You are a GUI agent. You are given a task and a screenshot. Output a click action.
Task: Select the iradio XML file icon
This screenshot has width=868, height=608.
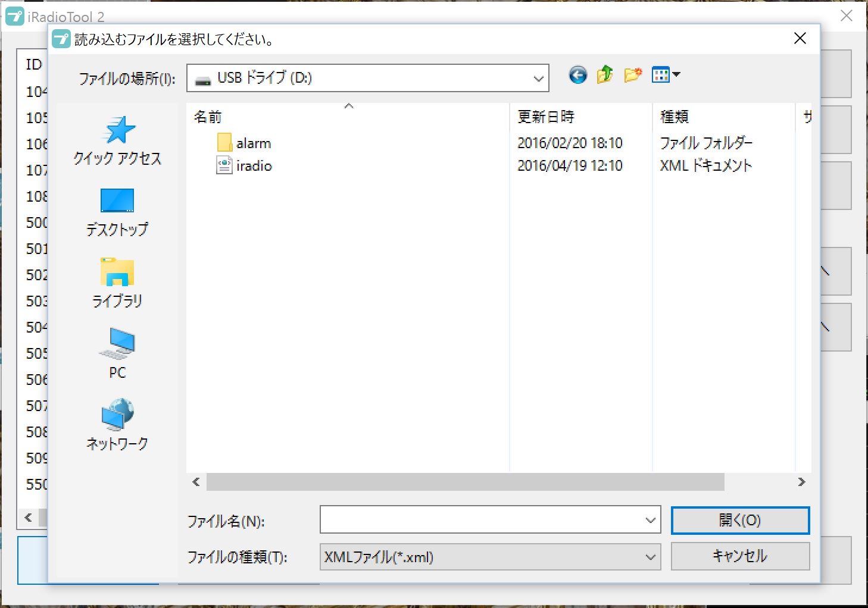(224, 165)
